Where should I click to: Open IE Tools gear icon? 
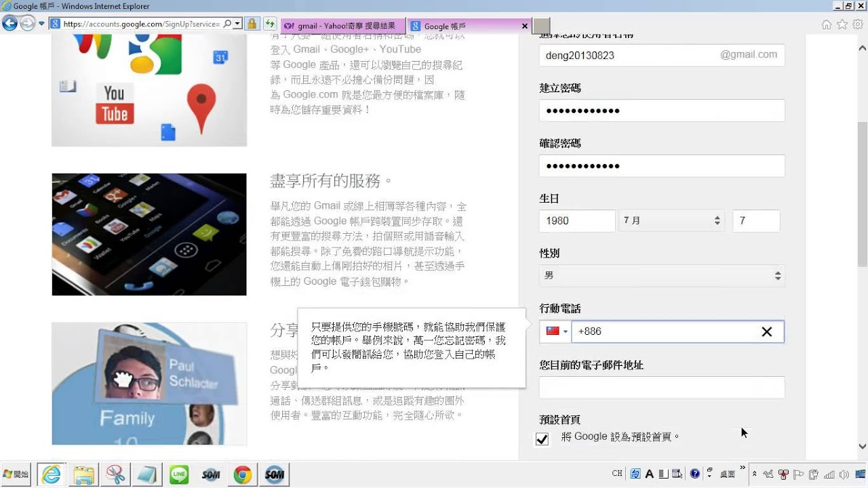858,24
